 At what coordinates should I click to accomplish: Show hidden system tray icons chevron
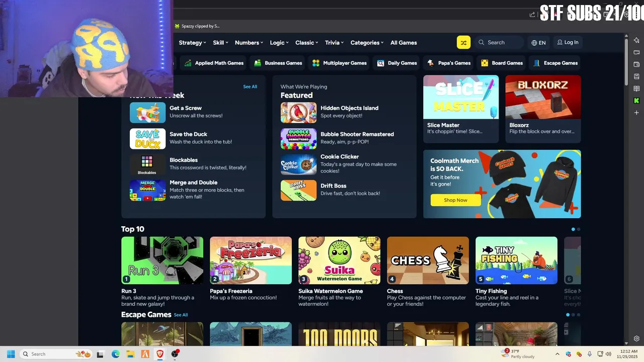click(x=557, y=354)
